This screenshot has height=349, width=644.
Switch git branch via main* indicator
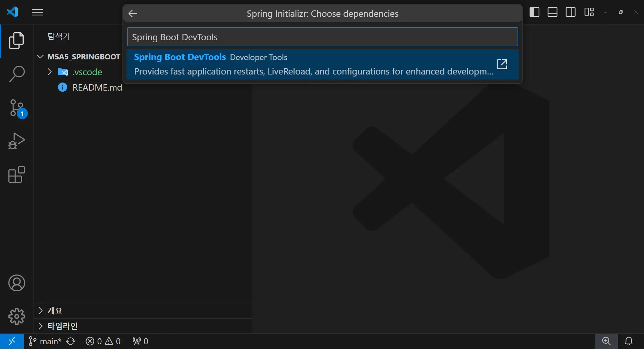45,341
